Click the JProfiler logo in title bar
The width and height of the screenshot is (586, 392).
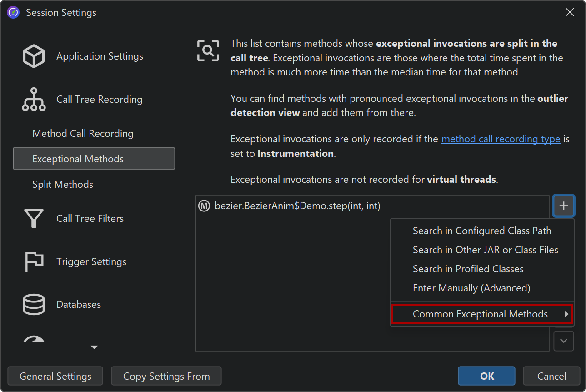[x=13, y=13]
